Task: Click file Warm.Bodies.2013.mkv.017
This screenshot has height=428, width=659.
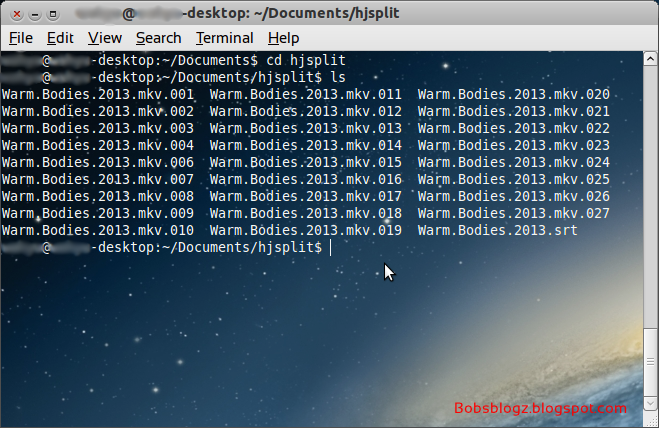Action: (x=306, y=196)
